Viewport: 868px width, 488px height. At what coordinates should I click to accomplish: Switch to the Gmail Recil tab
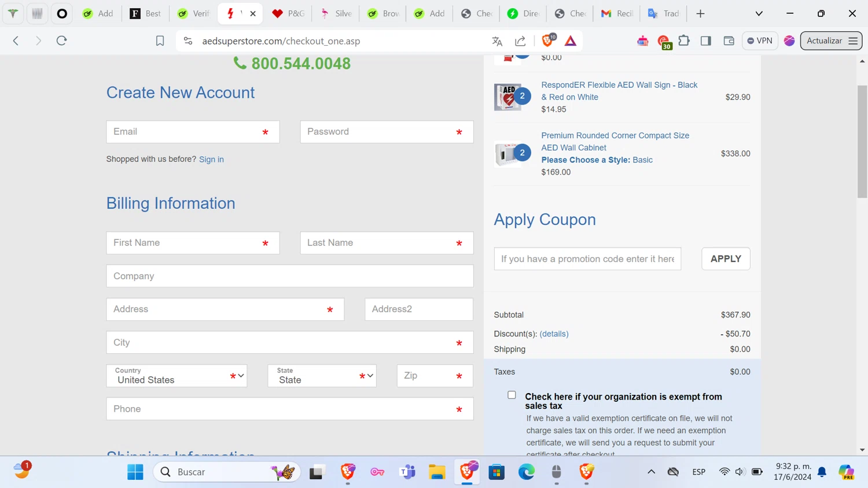pyautogui.click(x=617, y=13)
